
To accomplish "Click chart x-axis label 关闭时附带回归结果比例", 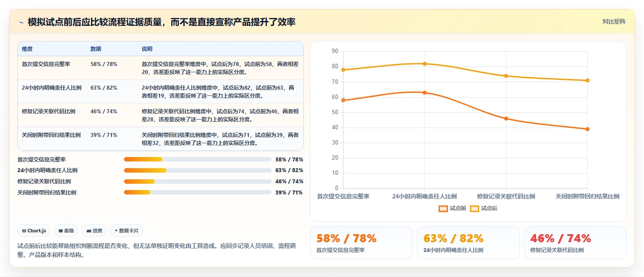I will [x=587, y=196].
